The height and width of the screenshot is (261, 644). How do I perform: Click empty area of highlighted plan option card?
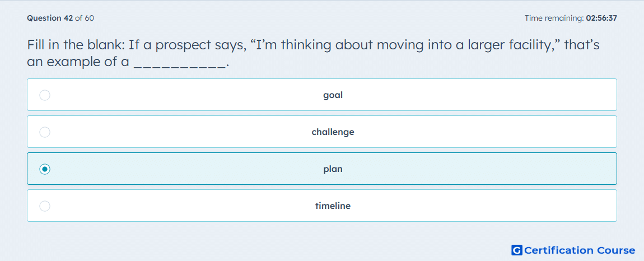(x=472, y=169)
